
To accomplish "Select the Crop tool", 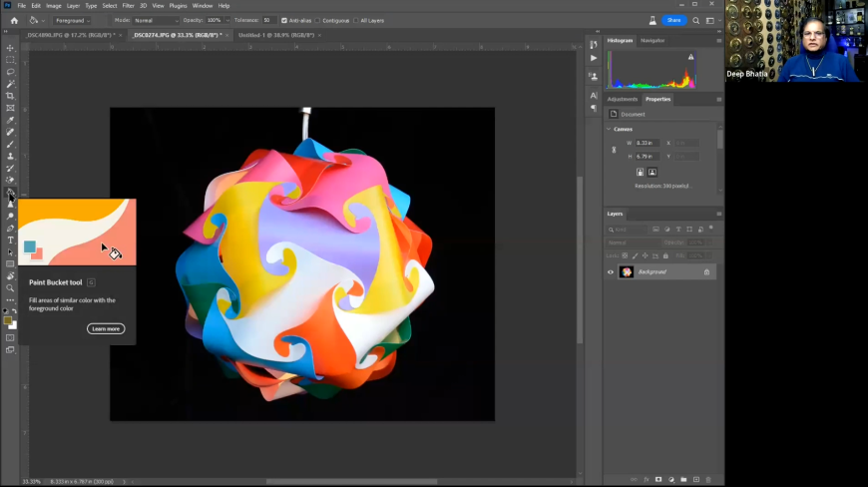I will tap(10, 96).
